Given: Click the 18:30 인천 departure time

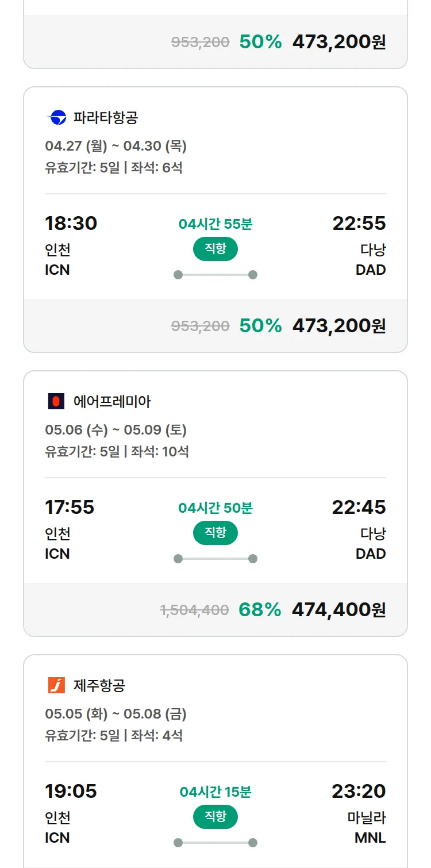Looking at the screenshot, I should [71, 223].
